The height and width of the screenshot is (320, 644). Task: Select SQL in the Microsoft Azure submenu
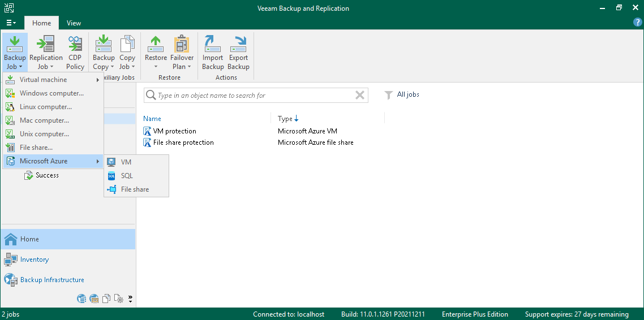[136, 176]
